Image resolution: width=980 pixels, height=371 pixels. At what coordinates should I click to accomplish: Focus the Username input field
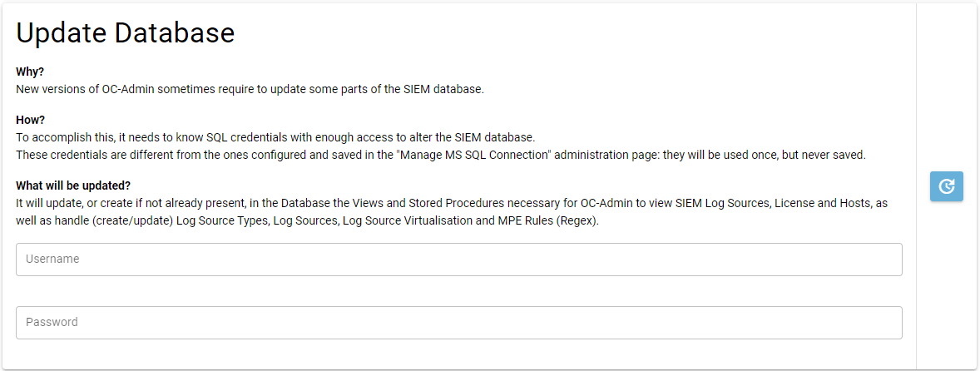point(458,260)
